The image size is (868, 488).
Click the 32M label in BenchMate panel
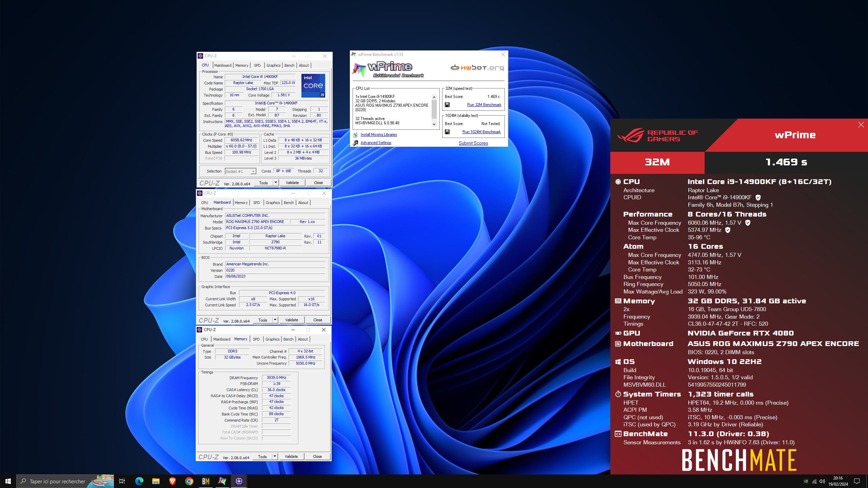coord(657,162)
